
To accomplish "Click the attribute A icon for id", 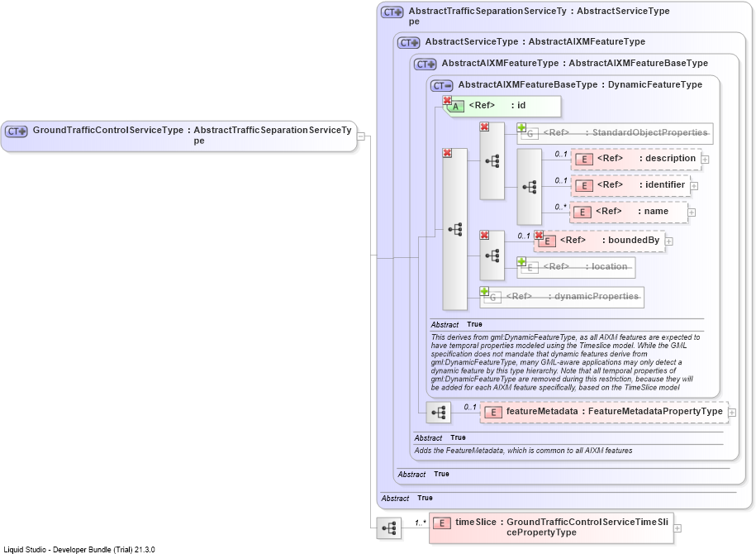I will [x=455, y=107].
